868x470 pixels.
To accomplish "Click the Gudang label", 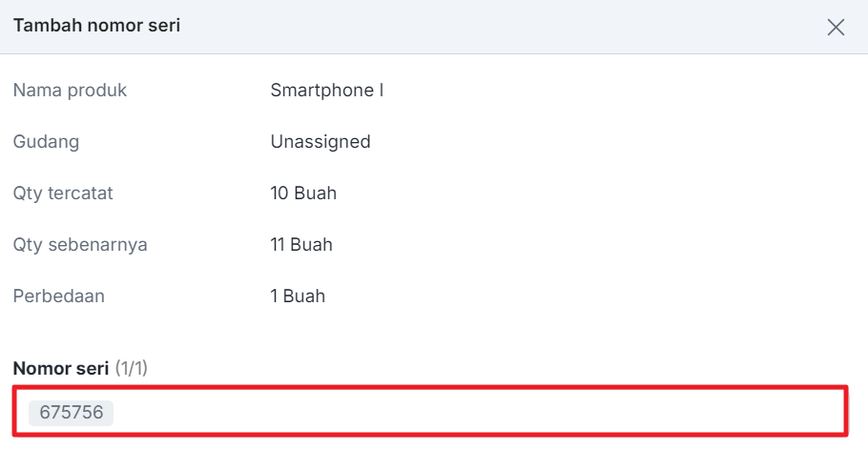I will tap(46, 142).
